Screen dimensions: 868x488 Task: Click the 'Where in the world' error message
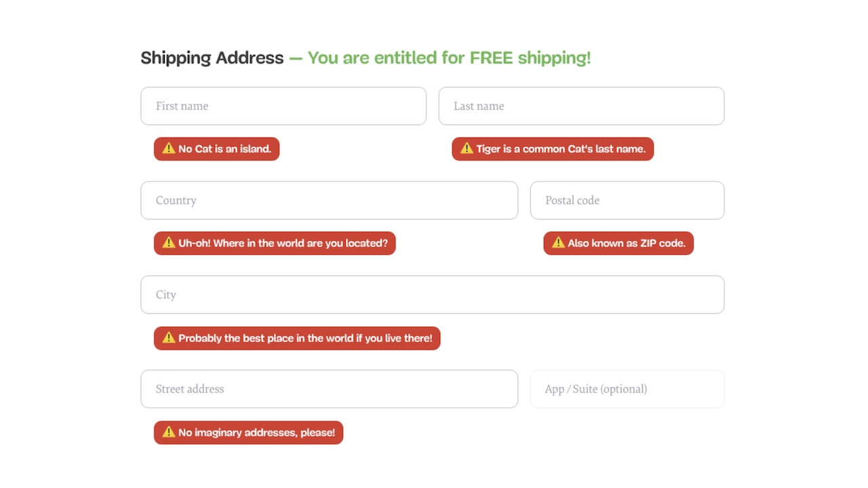click(x=283, y=243)
